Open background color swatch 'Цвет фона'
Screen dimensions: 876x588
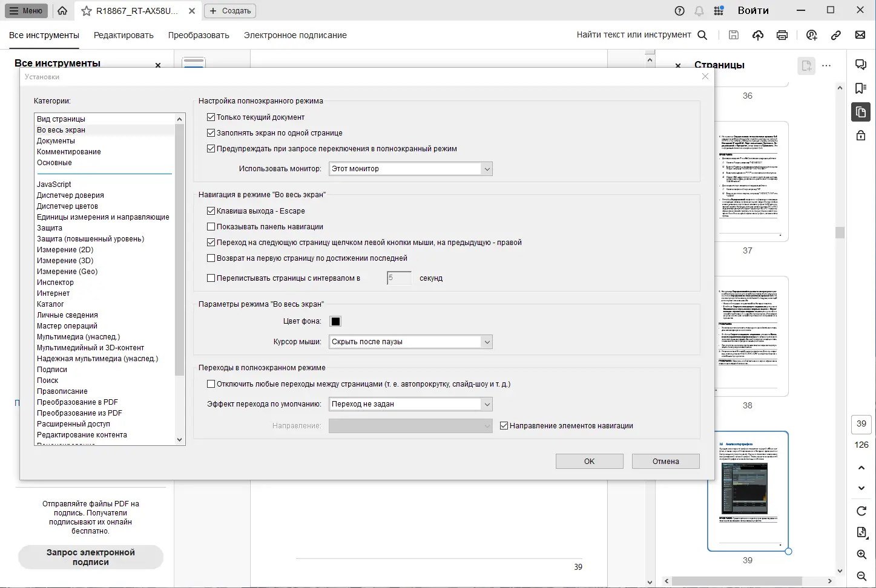pos(335,321)
